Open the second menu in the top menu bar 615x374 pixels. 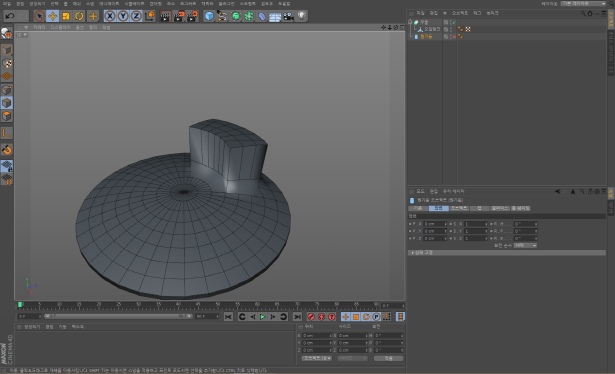click(20, 4)
